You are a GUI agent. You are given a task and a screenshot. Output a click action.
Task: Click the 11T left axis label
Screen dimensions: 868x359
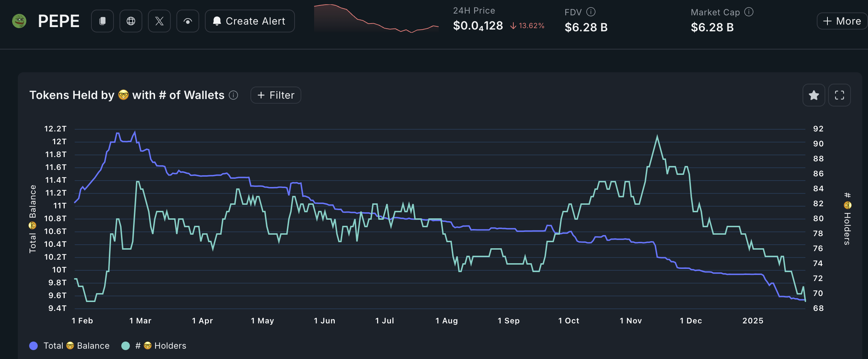[60, 205]
